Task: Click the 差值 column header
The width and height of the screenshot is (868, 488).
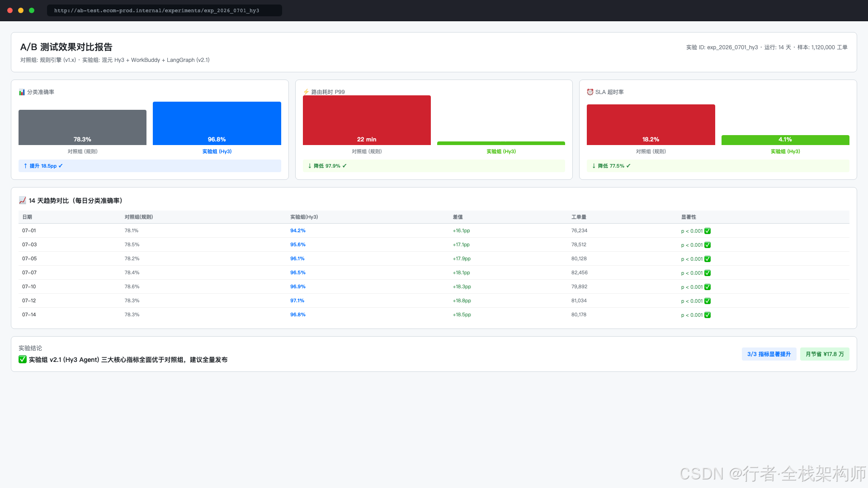Action: coord(458,217)
